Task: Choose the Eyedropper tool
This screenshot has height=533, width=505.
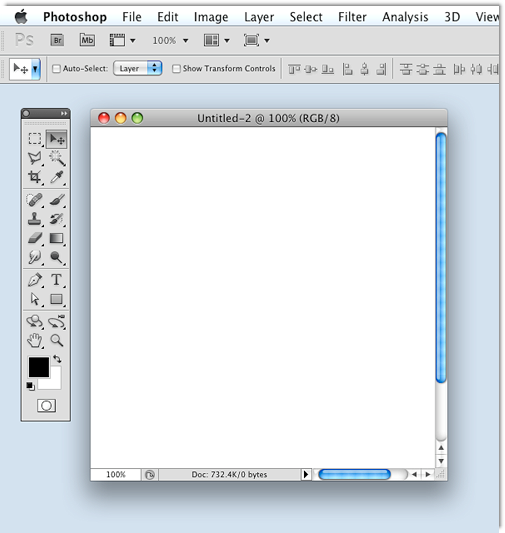Action: 57,177
